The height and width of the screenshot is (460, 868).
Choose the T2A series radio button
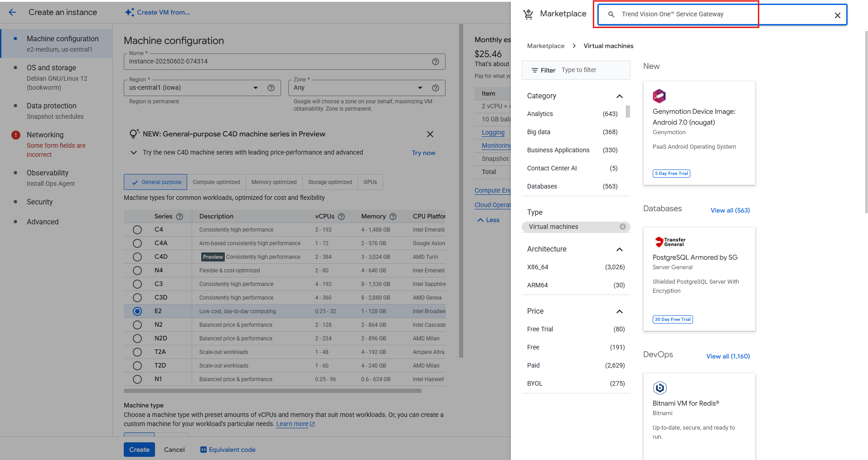[x=137, y=352]
